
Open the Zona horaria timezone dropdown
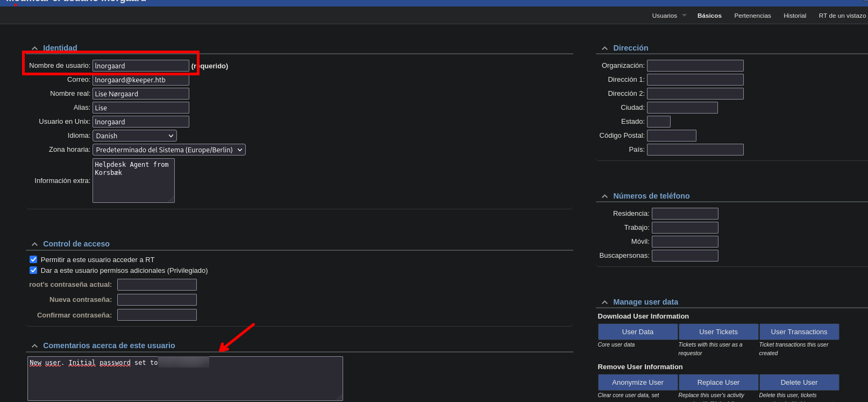coord(169,150)
